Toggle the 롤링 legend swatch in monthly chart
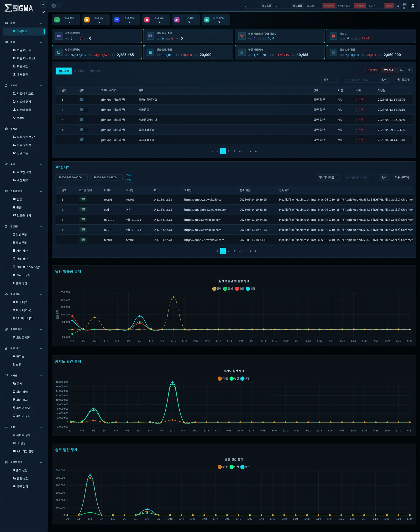Screen dimensions: 420x532 214,289
